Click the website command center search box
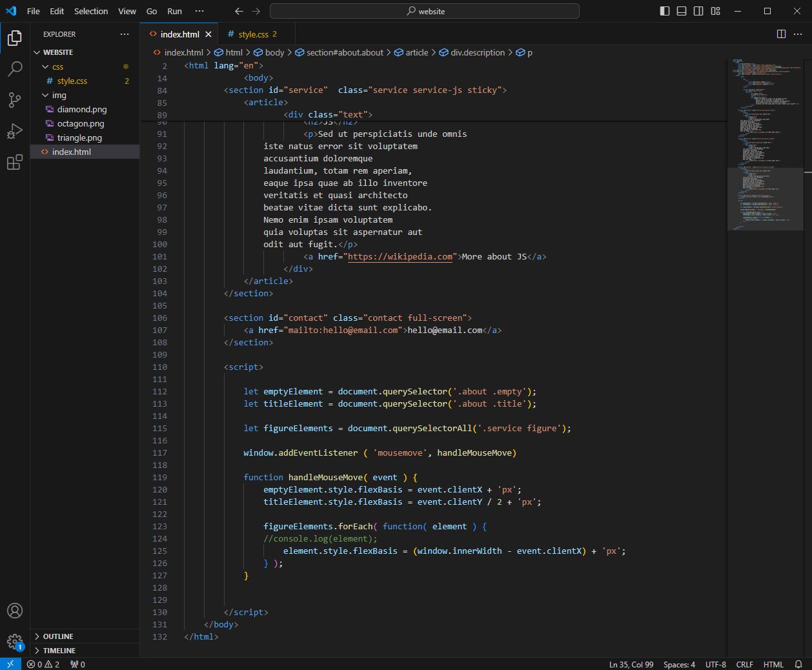This screenshot has height=670, width=812. 425,11
